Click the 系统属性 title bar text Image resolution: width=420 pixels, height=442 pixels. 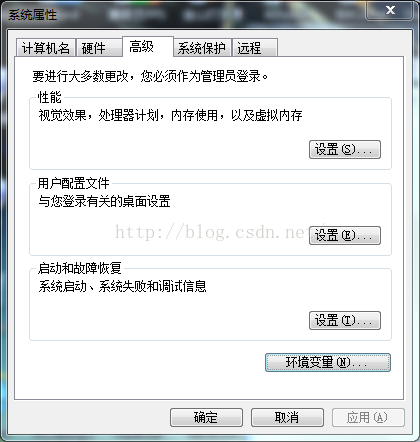pyautogui.click(x=33, y=15)
